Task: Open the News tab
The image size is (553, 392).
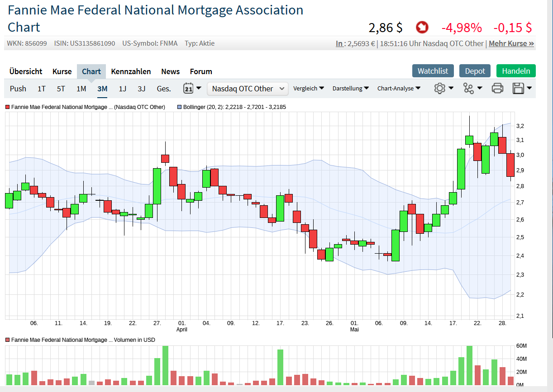Action: click(x=170, y=71)
